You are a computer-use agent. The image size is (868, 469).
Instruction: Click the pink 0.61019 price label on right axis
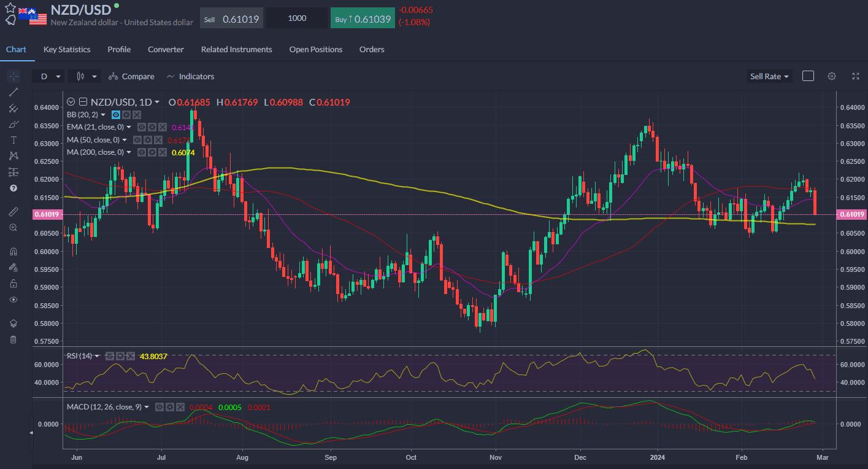pyautogui.click(x=851, y=214)
